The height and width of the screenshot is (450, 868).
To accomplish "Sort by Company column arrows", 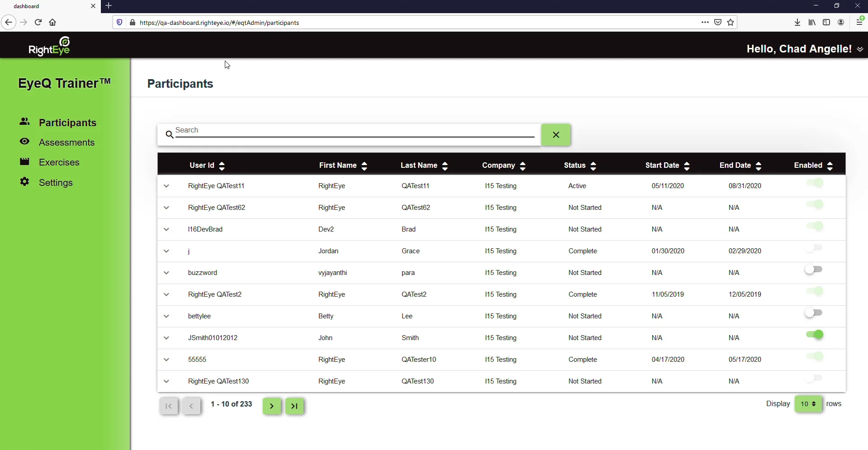I will coord(523,166).
